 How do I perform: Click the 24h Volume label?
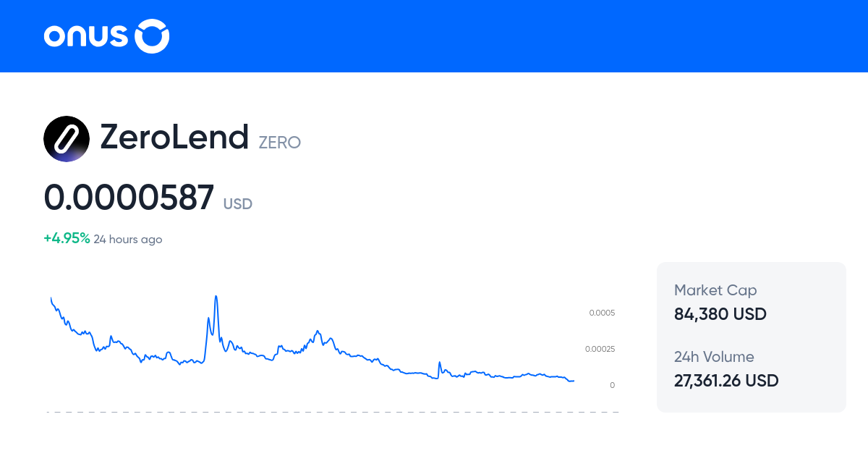point(713,357)
